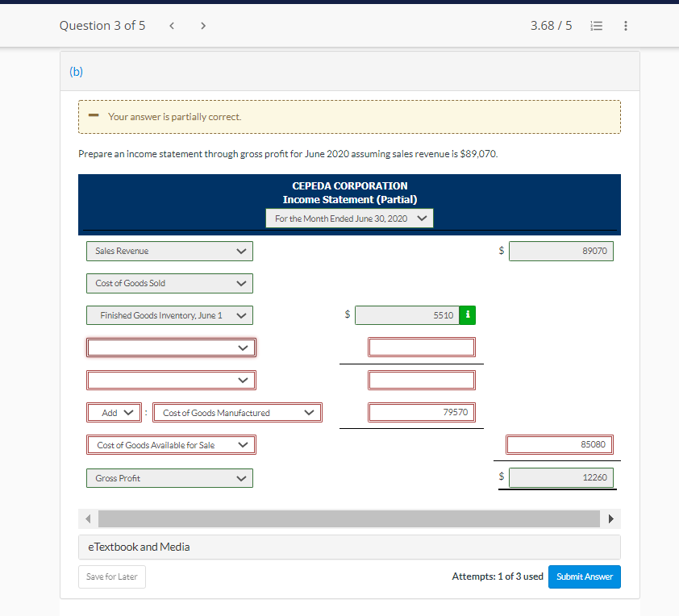Click Save for Later button
679x616 pixels.
click(112, 576)
